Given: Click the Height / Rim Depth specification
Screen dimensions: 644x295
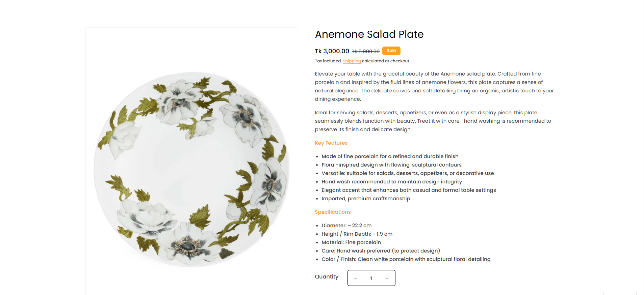Looking at the screenshot, I should (357, 234).
